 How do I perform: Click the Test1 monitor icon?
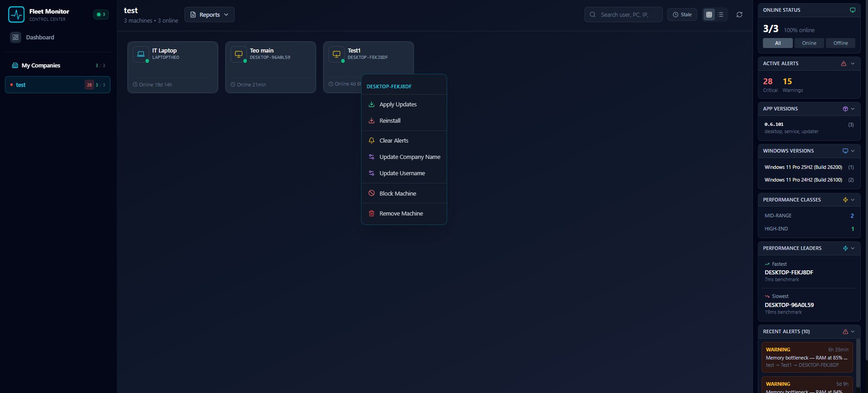coord(337,54)
